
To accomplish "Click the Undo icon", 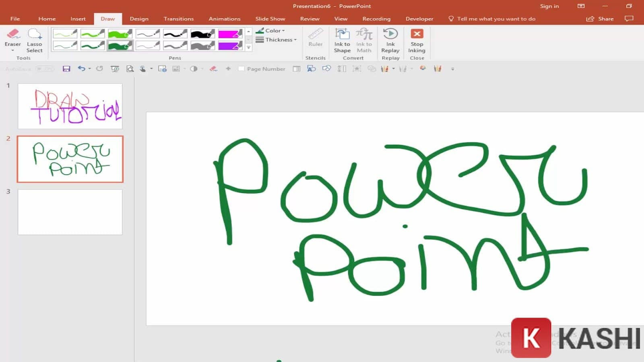I will point(82,69).
